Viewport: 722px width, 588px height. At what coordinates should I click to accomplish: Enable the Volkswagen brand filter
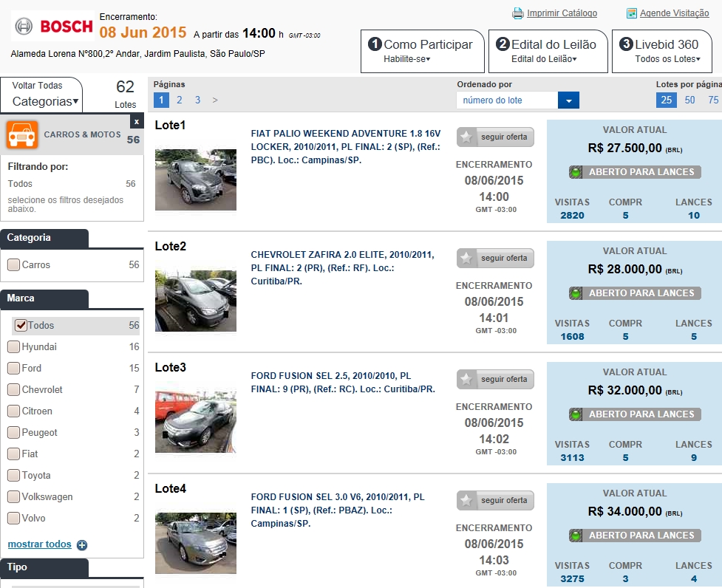tap(14, 497)
